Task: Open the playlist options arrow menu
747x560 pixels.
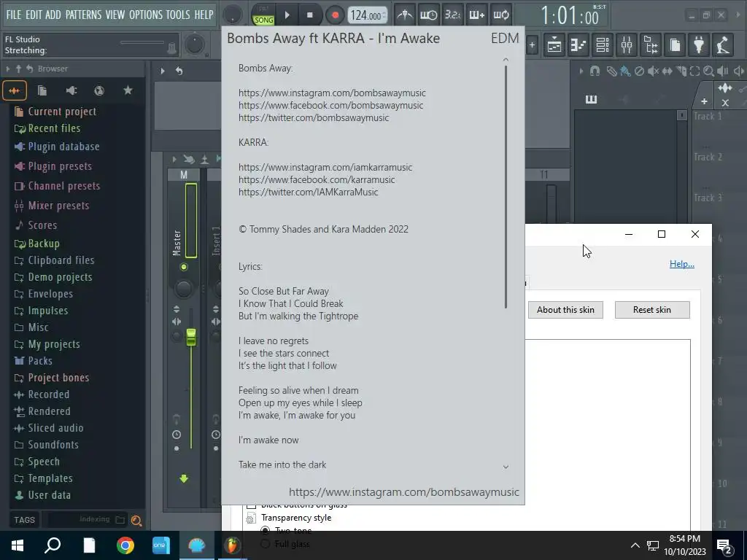Action: [581, 71]
